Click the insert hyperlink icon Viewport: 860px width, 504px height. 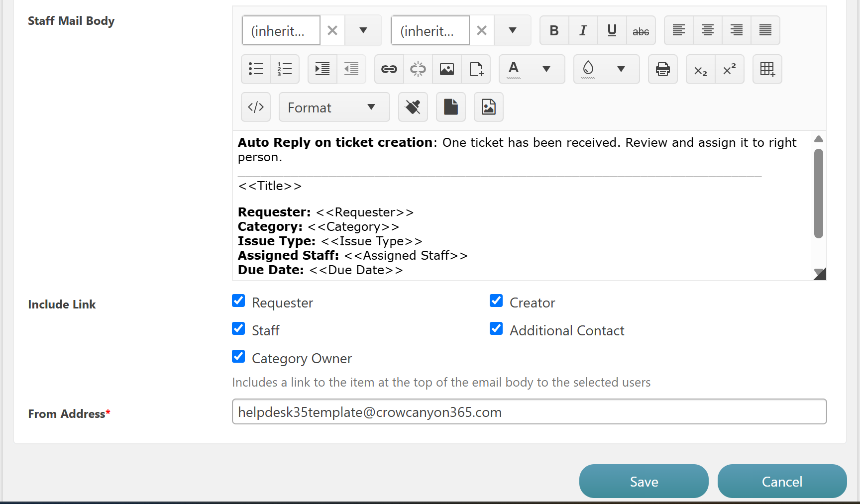pyautogui.click(x=389, y=69)
